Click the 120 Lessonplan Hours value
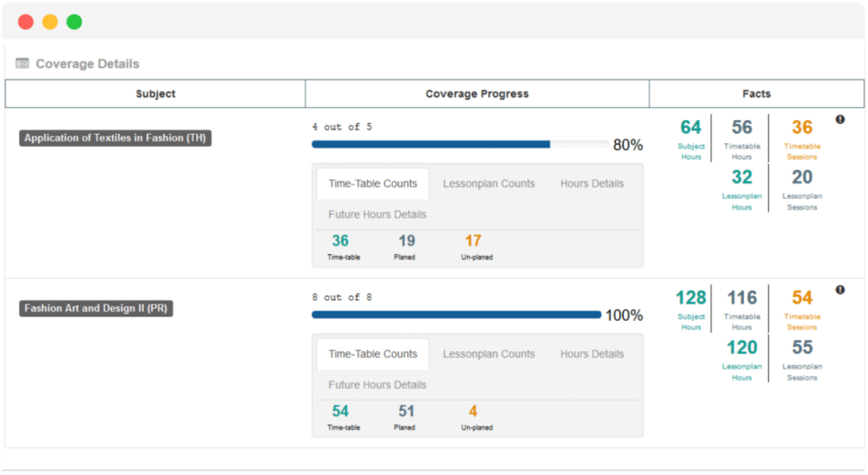 point(741,348)
